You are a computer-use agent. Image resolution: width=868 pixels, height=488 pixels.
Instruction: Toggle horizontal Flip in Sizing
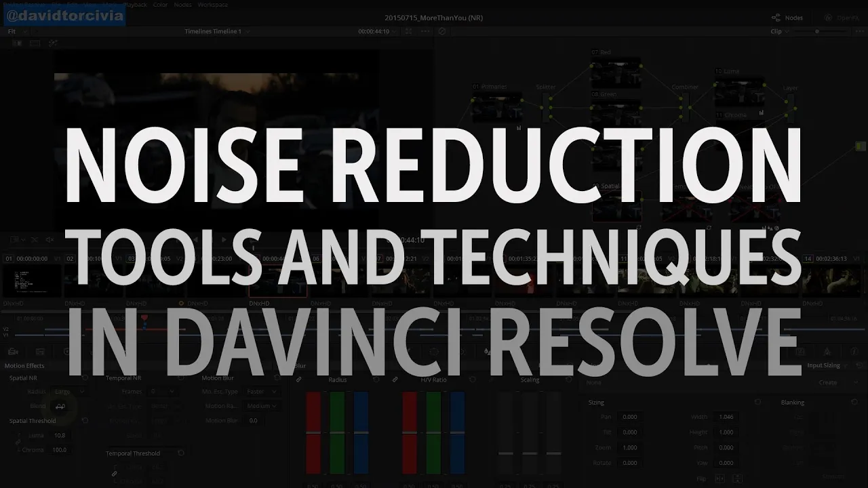click(x=720, y=479)
